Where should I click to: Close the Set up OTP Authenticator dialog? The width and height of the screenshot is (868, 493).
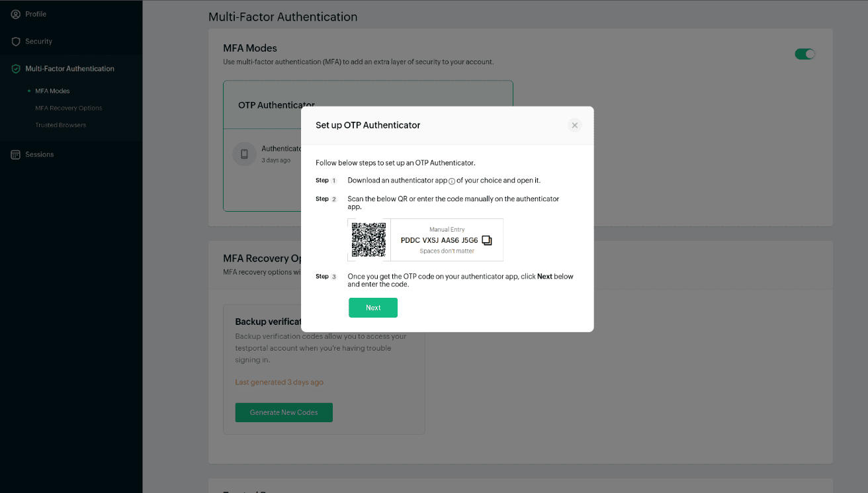point(574,125)
